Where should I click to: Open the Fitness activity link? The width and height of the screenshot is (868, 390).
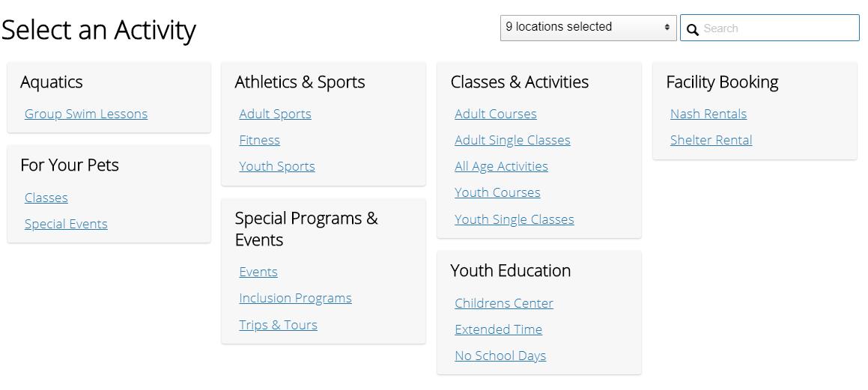[x=260, y=141]
